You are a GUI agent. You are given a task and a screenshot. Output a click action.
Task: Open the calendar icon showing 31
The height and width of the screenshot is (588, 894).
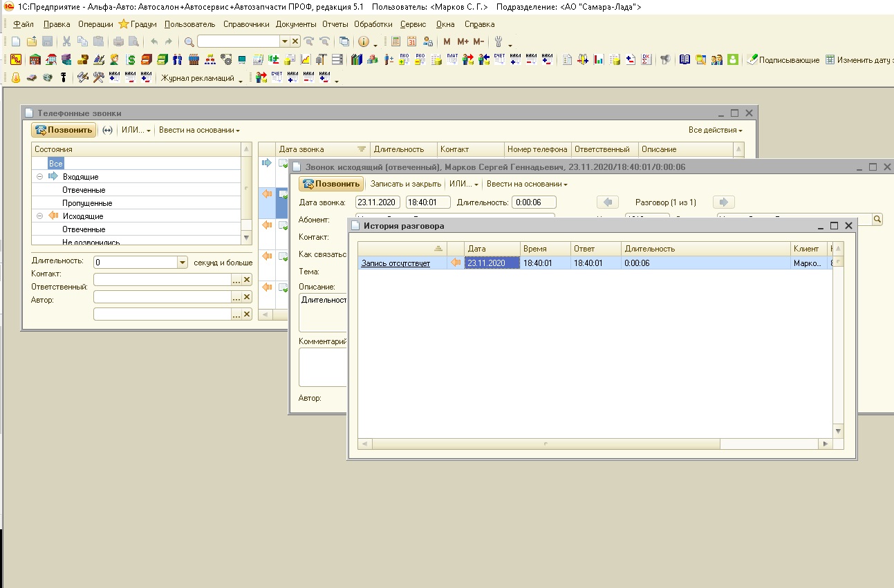(411, 41)
